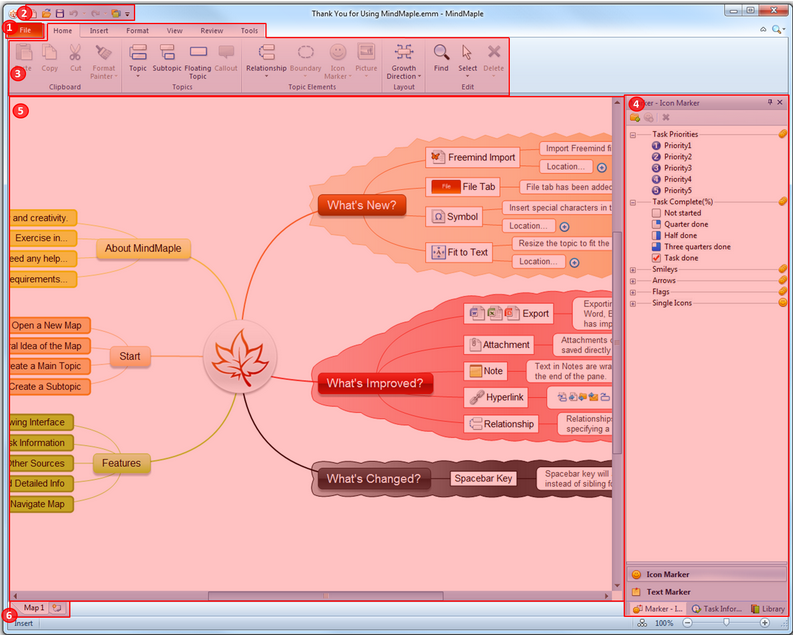Viewport: 793px width, 635px height.
Task: Collapse the Task Priorities group
Action: click(x=633, y=134)
